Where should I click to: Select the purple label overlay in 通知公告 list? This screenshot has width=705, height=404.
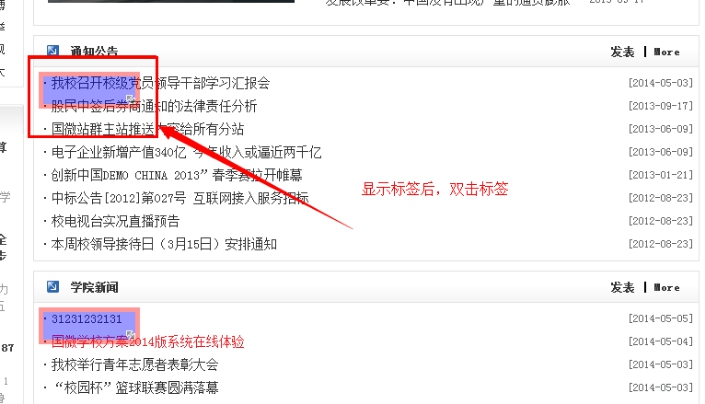89,90
